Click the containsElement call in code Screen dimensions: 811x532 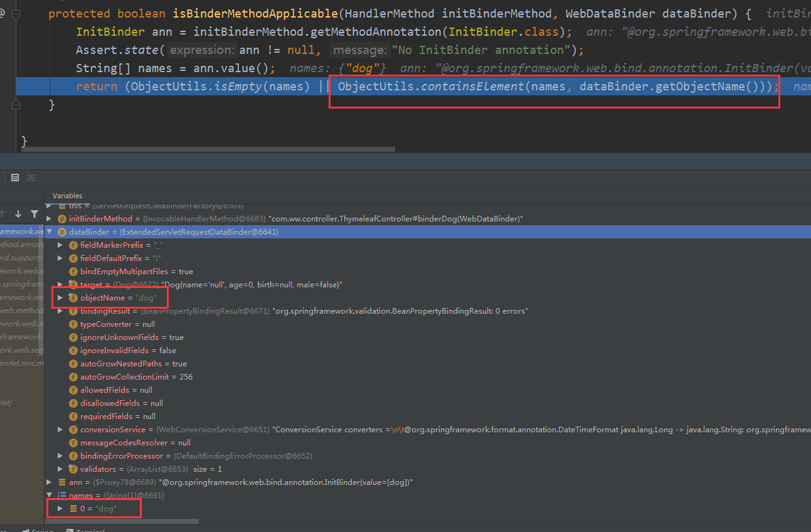pyautogui.click(x=472, y=86)
